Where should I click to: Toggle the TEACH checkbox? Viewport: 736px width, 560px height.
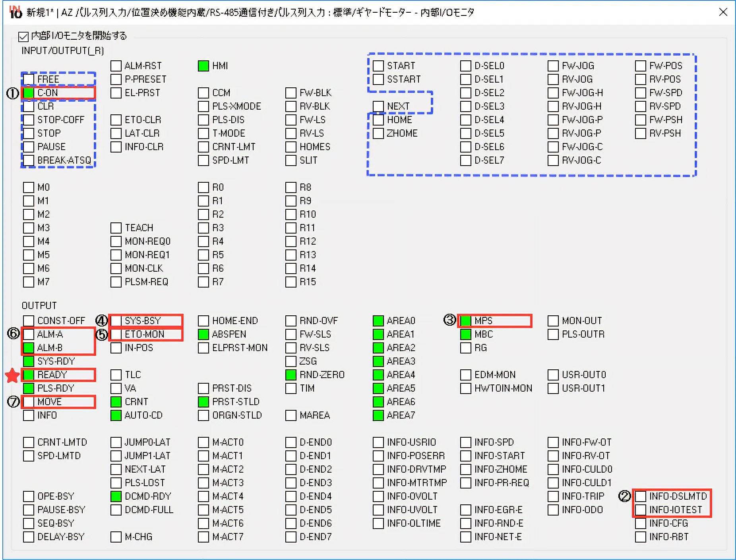[116, 228]
